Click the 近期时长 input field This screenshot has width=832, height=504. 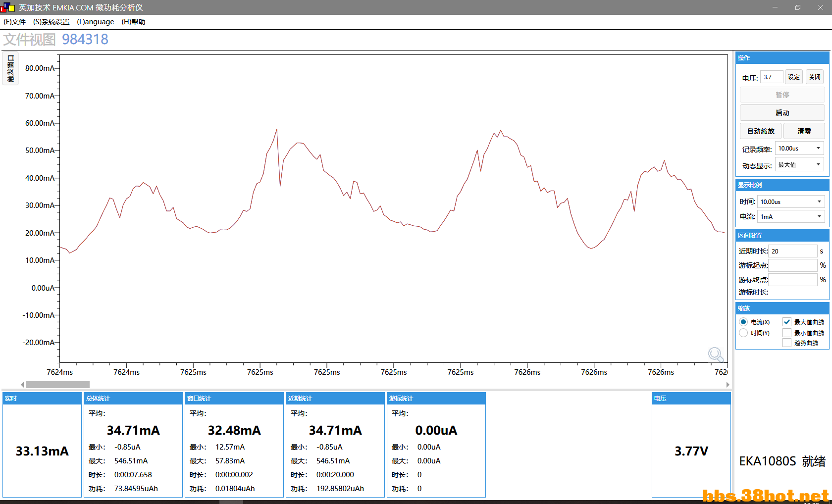[x=793, y=251]
